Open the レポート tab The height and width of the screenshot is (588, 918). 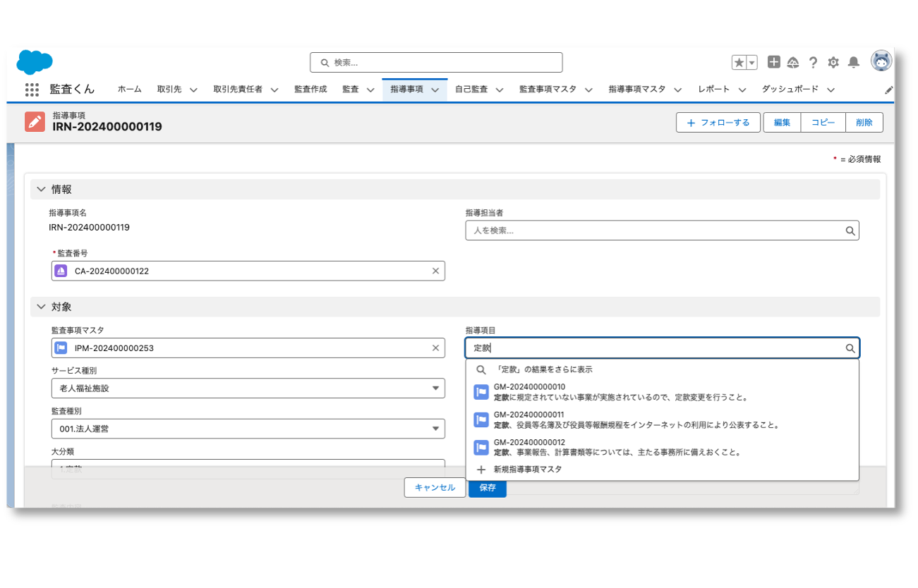[714, 90]
